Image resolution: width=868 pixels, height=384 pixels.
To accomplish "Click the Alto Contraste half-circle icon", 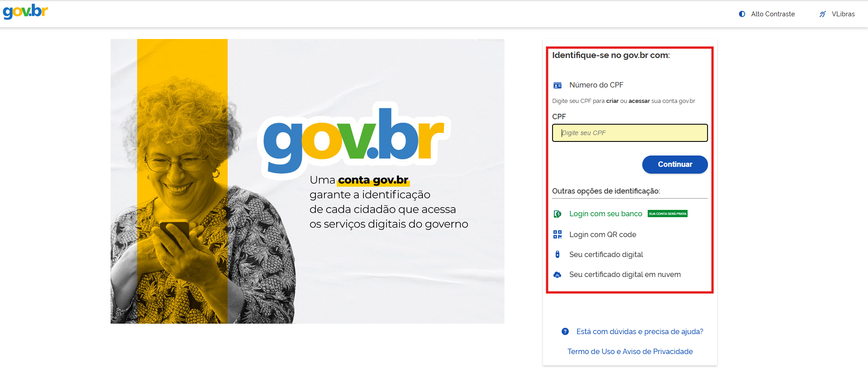I will coord(742,14).
